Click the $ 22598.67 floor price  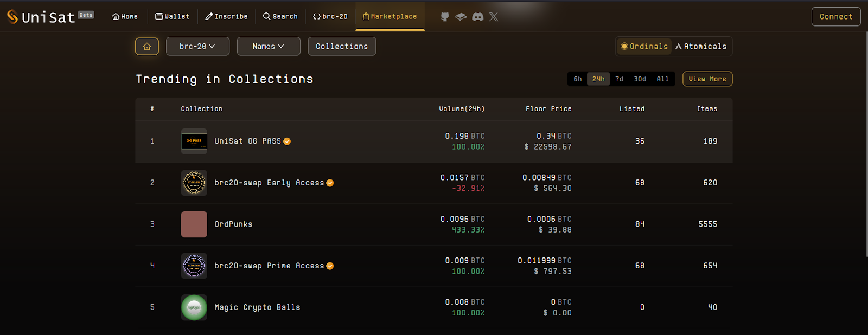[548, 147]
